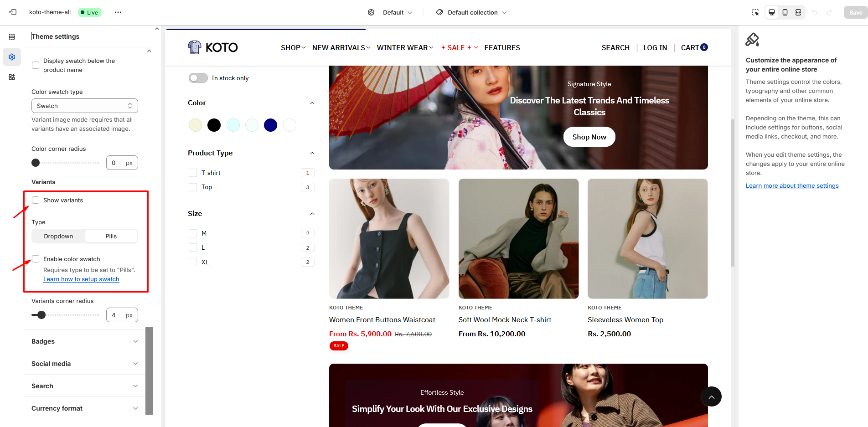
Task: Open the SHOP menu
Action: click(x=293, y=47)
